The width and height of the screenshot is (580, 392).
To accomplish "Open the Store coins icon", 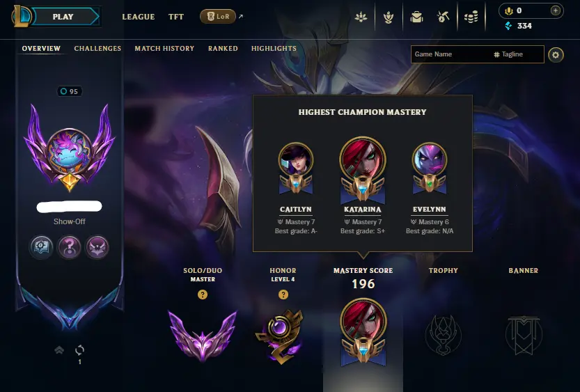I will [471, 17].
